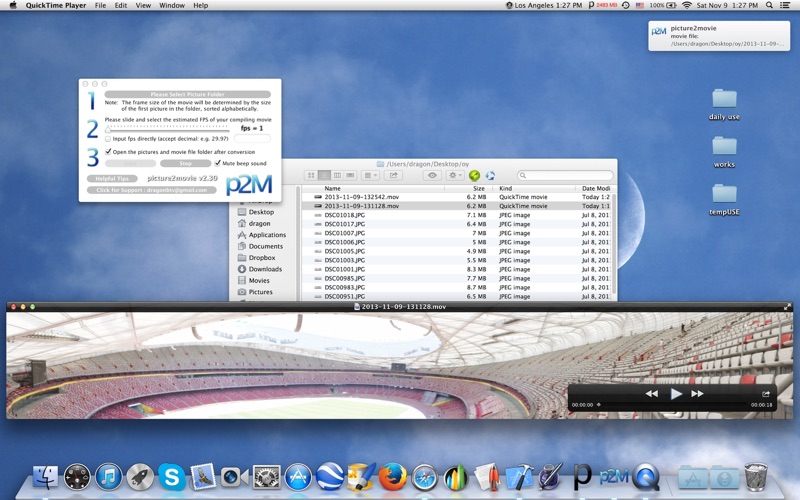Click the QuickTime playback timeline bar
The width and height of the screenshot is (800, 500).
674,405
